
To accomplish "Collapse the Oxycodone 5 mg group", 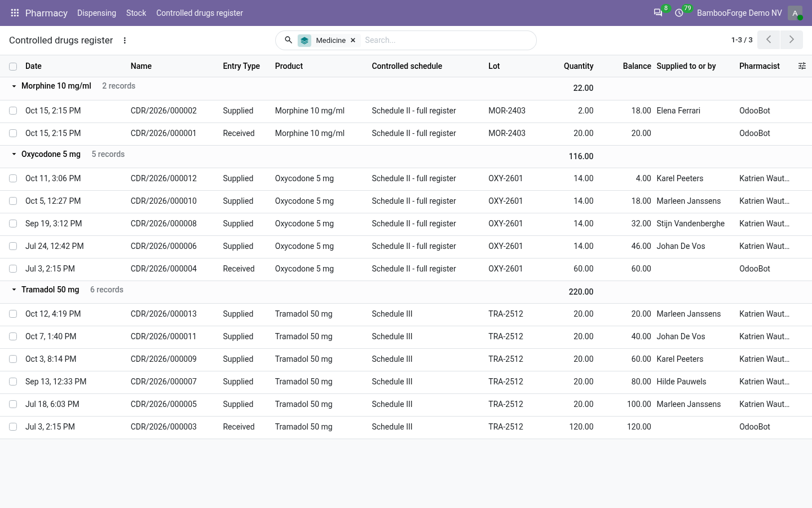I will point(14,154).
